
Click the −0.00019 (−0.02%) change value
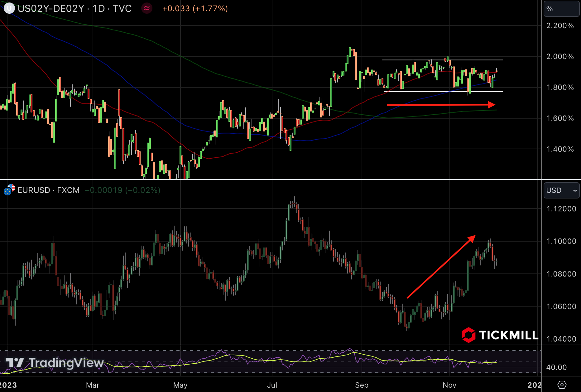[x=122, y=190]
